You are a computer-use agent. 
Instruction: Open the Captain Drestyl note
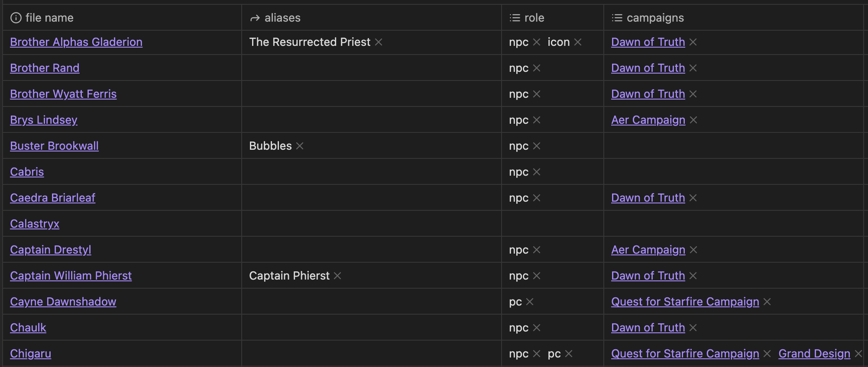pyautogui.click(x=50, y=250)
